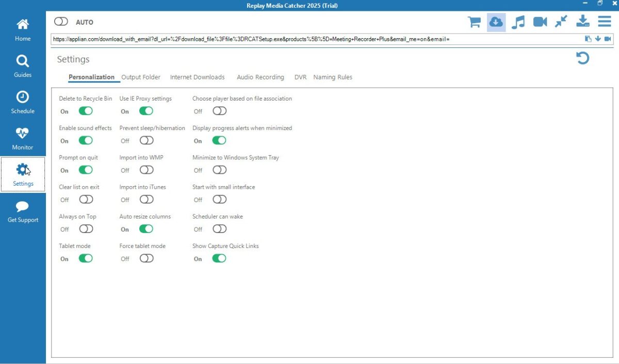Screen dimensions: 619x364
Task: Enable Import into WMP
Action: [146, 170]
